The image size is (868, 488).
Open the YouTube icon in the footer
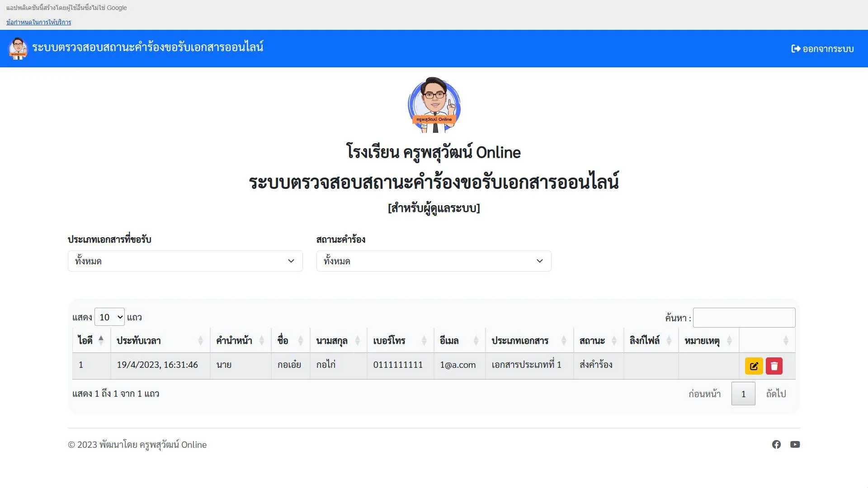coord(795,445)
